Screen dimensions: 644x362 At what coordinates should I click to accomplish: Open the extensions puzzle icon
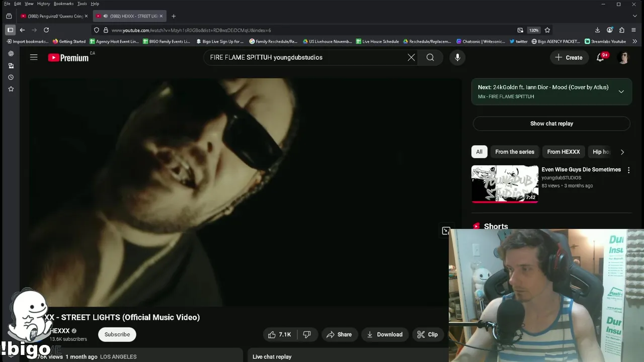click(622, 30)
